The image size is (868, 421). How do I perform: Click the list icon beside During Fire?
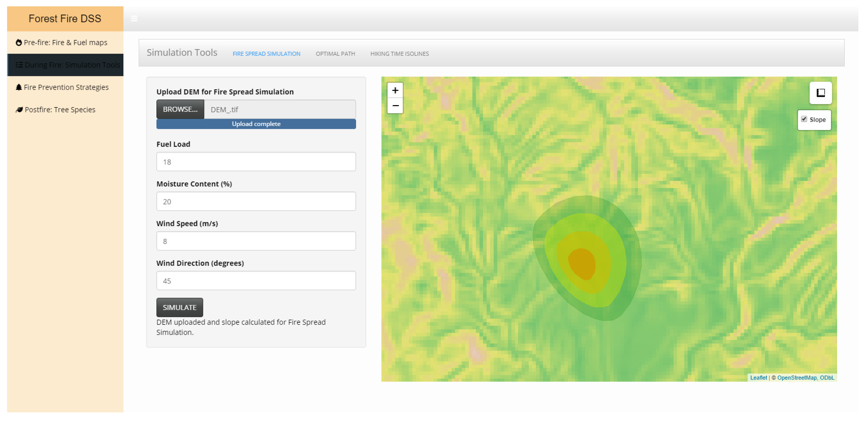pyautogui.click(x=19, y=65)
